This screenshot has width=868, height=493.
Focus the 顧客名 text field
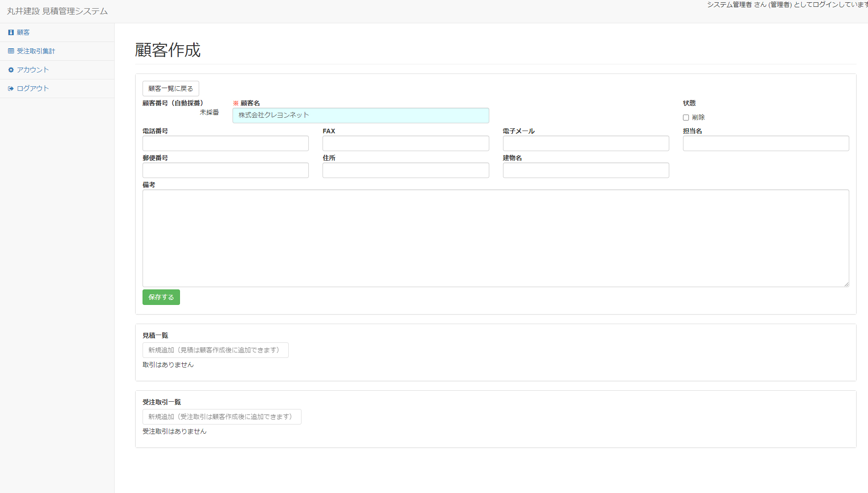(360, 115)
